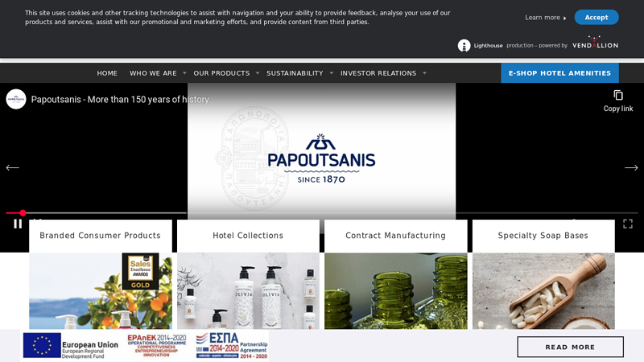Pause the video playback

click(18, 224)
